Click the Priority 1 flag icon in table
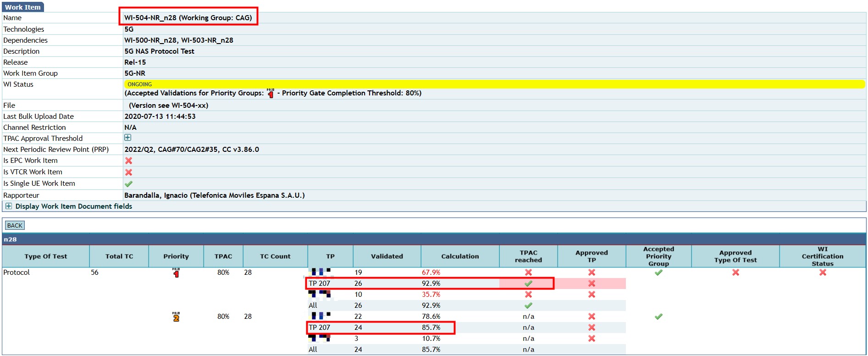This screenshot has width=868, height=356. 176,273
